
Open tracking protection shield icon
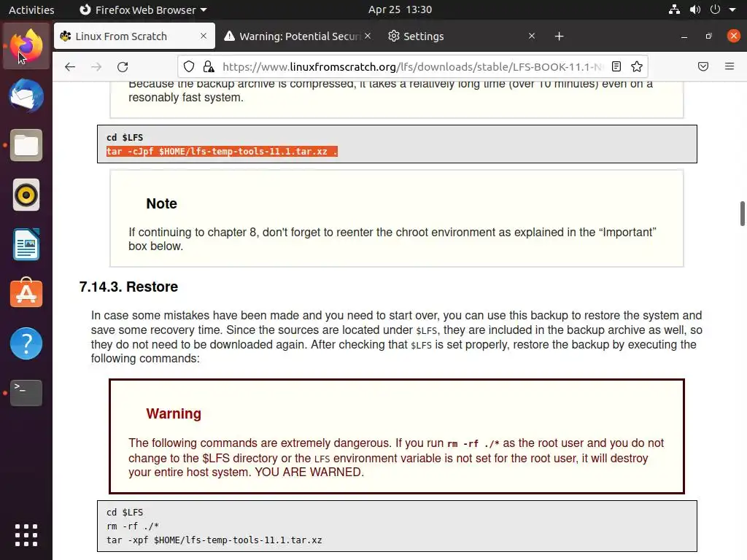189,66
